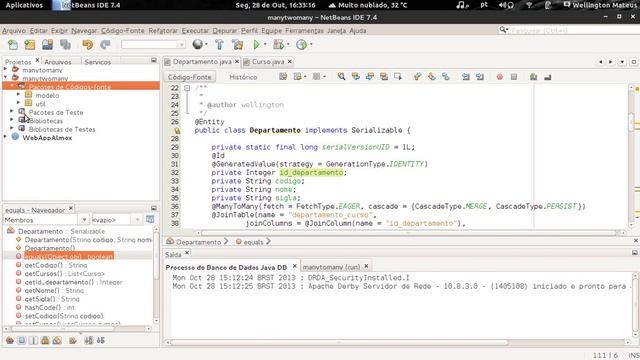
Task: Click the Histórico view button
Action: [243, 77]
